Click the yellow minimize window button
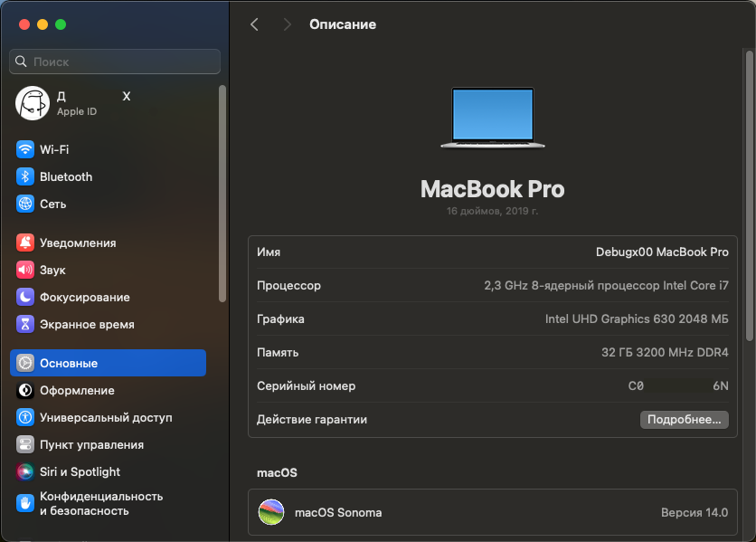This screenshot has height=542, width=756. [43, 24]
